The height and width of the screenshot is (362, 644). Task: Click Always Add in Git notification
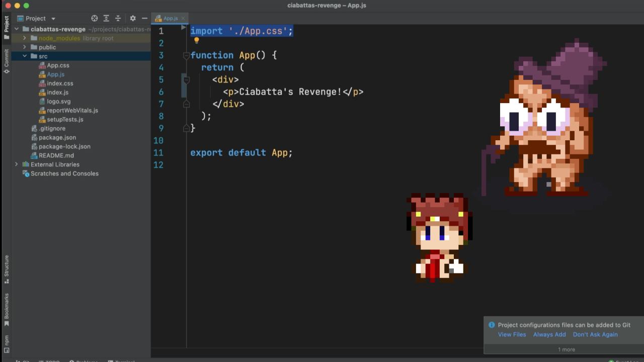[x=549, y=334]
